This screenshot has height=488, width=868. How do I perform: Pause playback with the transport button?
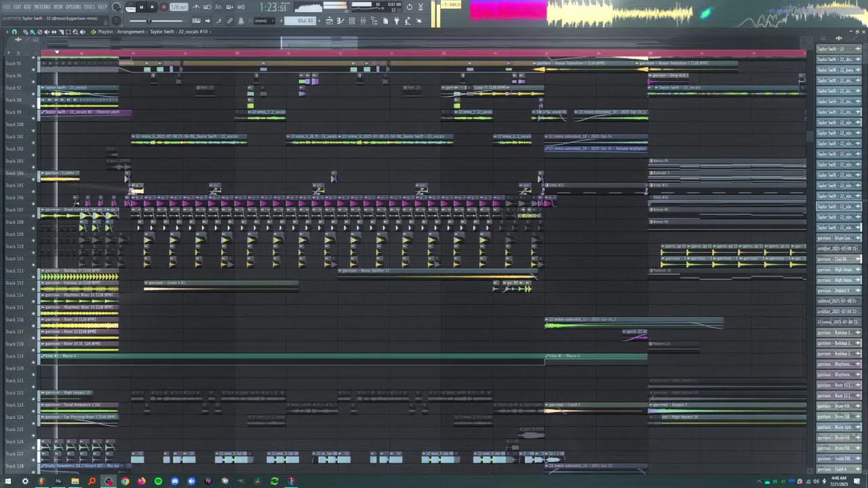[x=141, y=7]
